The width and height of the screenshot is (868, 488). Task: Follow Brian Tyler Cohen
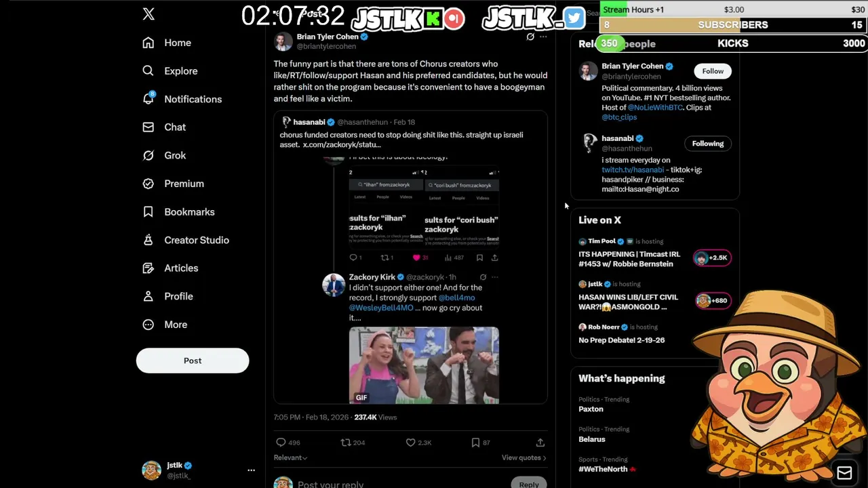[x=713, y=71]
